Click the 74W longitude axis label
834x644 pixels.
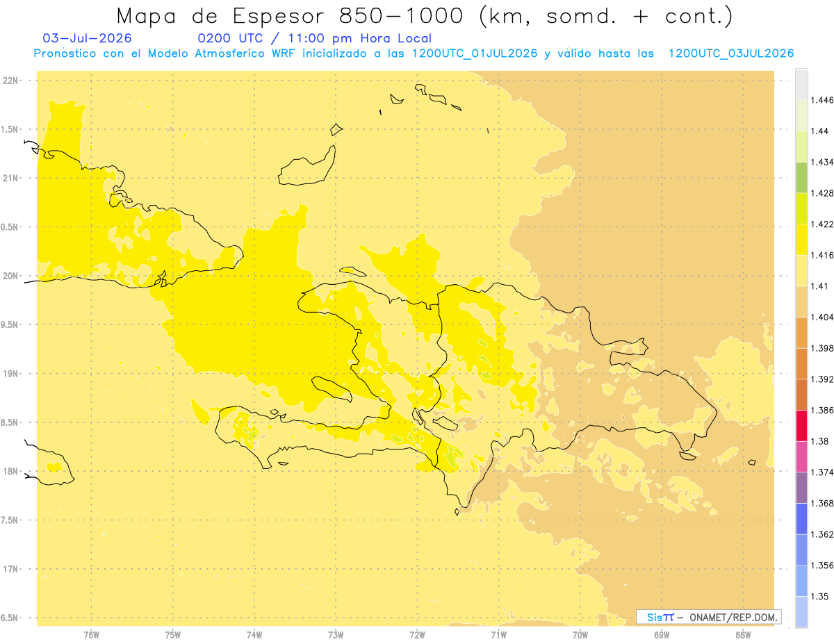(x=254, y=634)
